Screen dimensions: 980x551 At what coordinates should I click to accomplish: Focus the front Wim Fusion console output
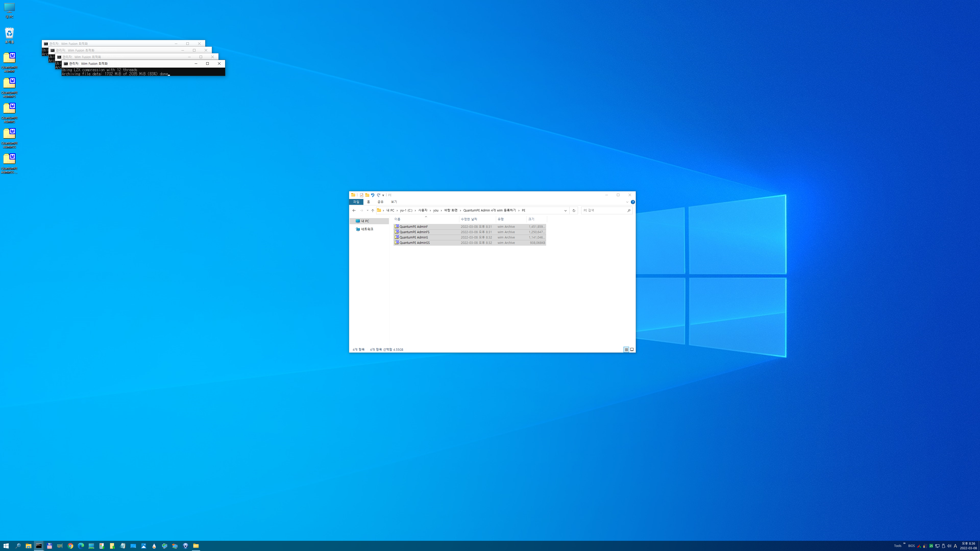click(143, 72)
